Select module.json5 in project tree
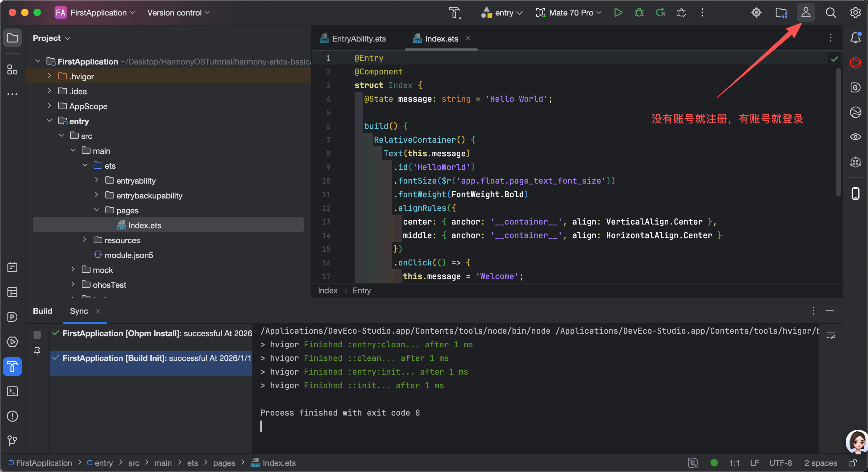The height and width of the screenshot is (472, 868). pyautogui.click(x=128, y=255)
